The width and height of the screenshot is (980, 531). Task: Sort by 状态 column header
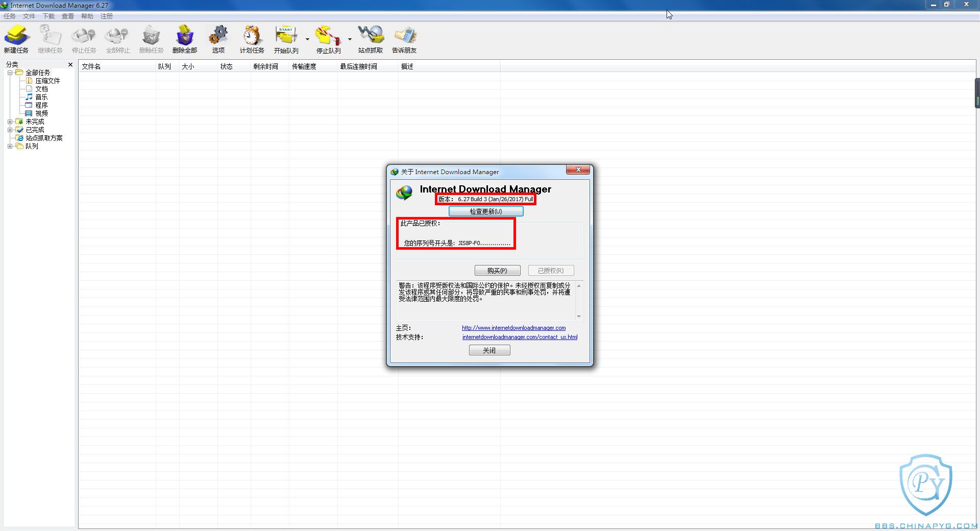pos(234,66)
